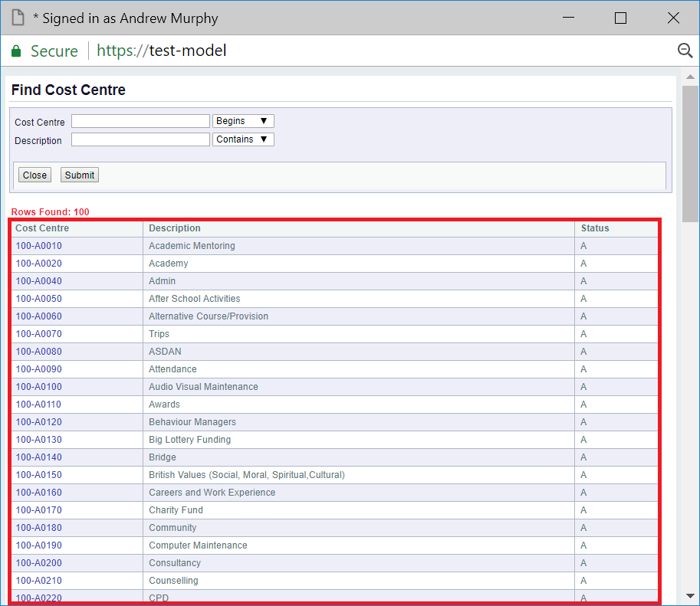Select cost centre 100-A0070
The image size is (700, 606).
[39, 334]
